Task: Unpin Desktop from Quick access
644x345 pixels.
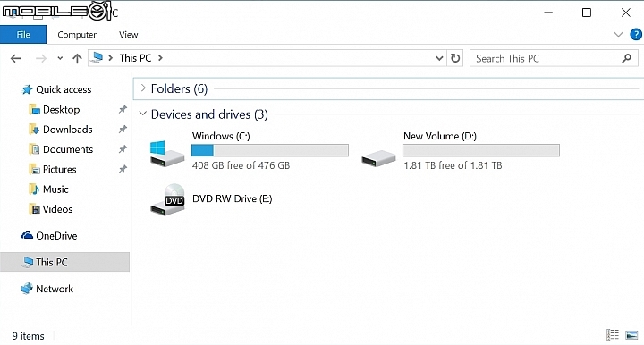Action: [x=123, y=110]
